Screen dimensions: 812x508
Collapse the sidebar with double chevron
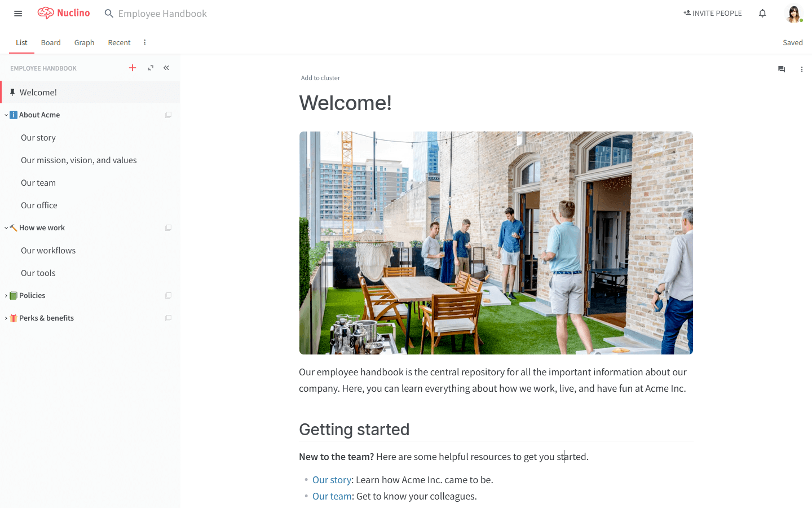point(166,68)
